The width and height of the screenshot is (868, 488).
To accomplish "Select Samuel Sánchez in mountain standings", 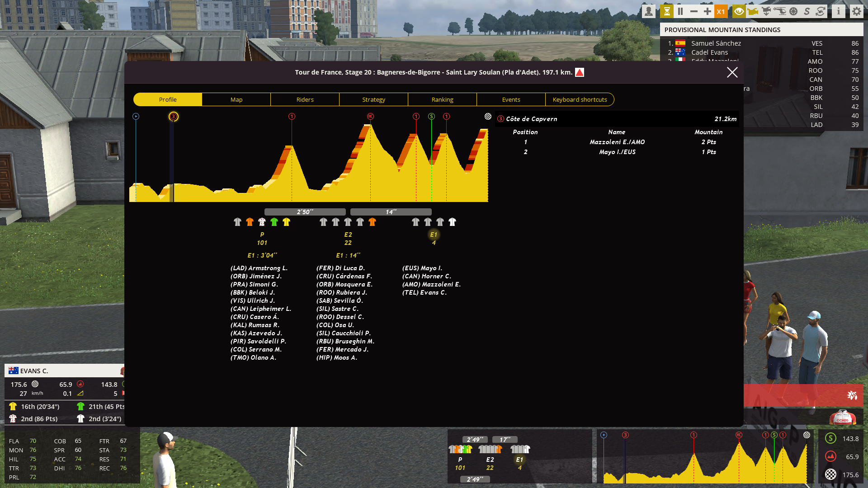I will pyautogui.click(x=716, y=43).
